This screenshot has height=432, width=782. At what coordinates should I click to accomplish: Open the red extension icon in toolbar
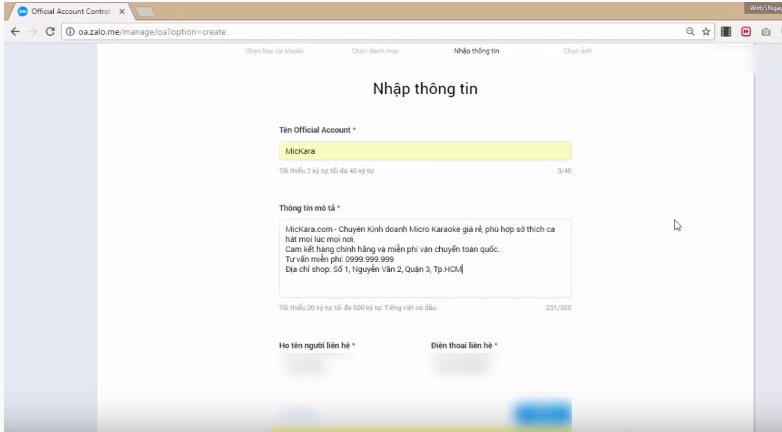[746, 31]
